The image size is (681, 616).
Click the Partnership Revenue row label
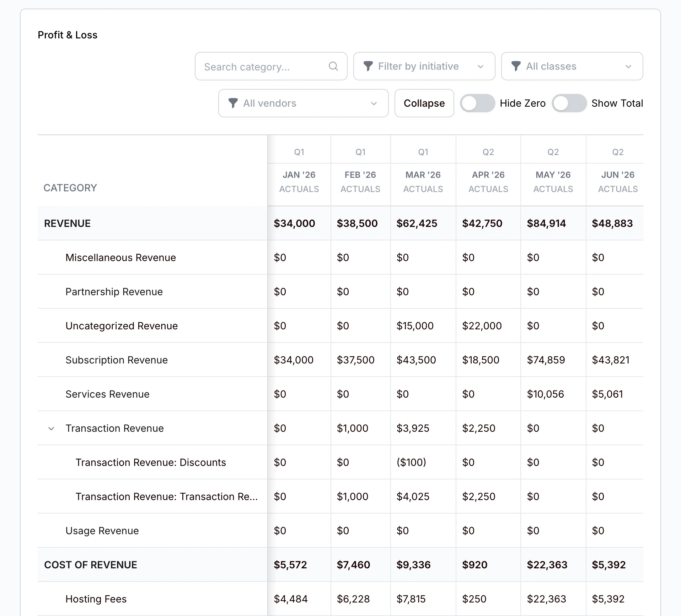point(114,292)
